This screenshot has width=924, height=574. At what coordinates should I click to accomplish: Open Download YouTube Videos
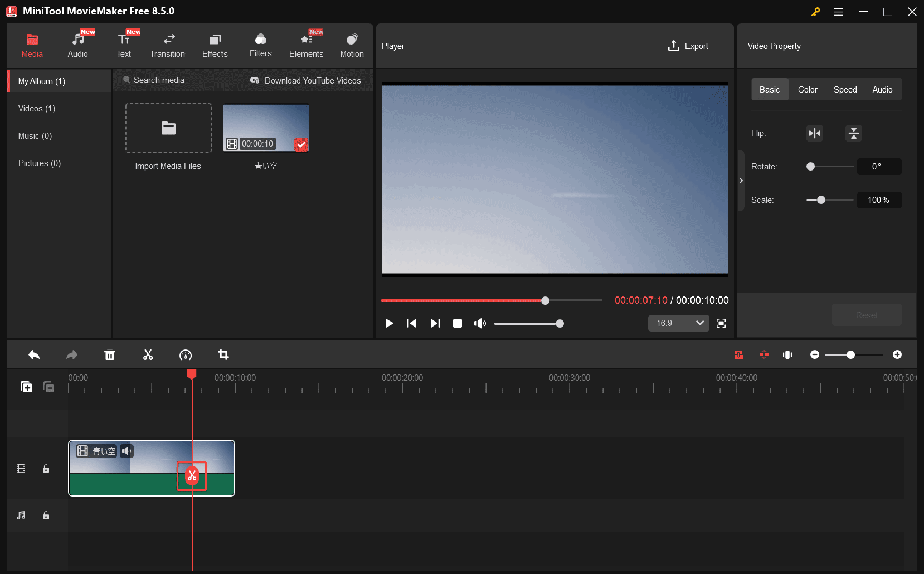coord(305,80)
